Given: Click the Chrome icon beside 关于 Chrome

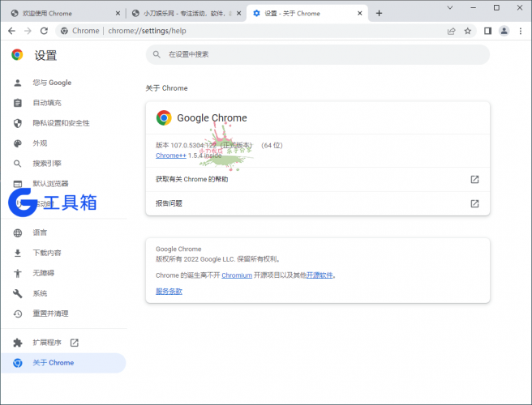Looking at the screenshot, I should click(18, 363).
